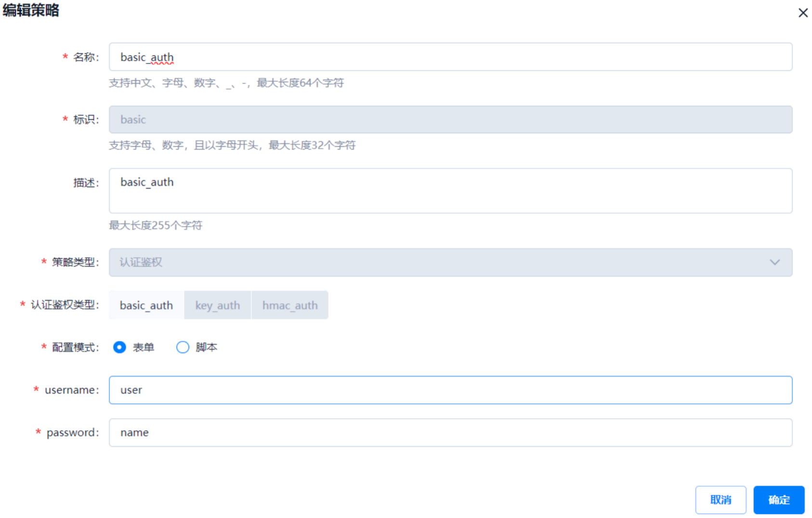The height and width of the screenshot is (518, 812).
Task: Select the basic_auth tab
Action: (146, 305)
